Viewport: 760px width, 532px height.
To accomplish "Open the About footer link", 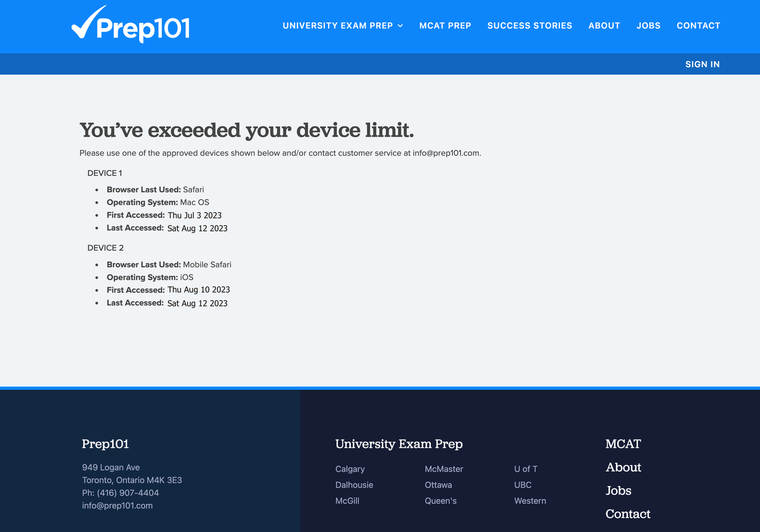I will [623, 467].
